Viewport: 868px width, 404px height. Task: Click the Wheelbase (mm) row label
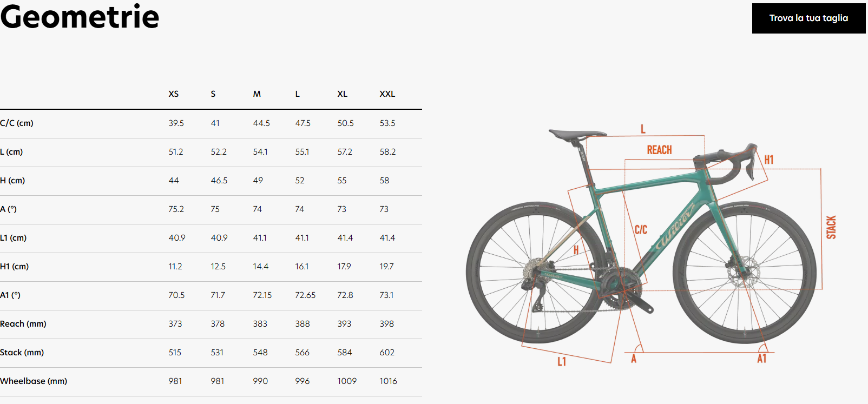click(34, 381)
